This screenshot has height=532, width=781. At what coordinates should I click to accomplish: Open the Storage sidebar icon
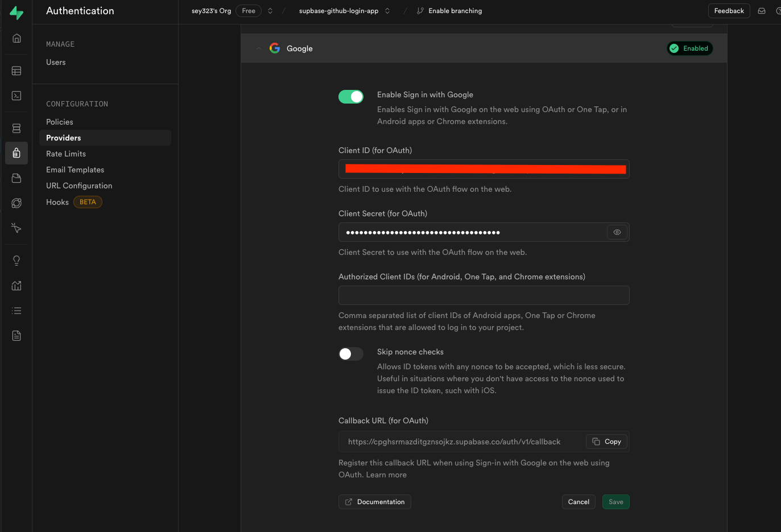click(x=16, y=178)
